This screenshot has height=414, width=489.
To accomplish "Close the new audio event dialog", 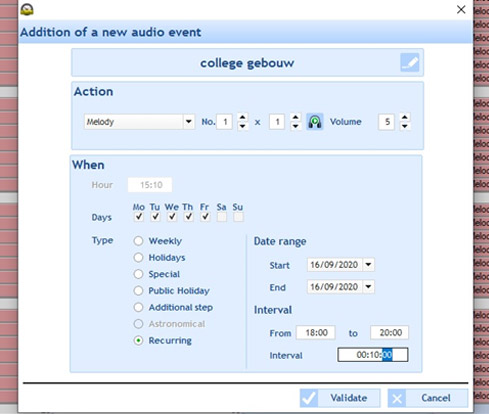I will 461,9.
